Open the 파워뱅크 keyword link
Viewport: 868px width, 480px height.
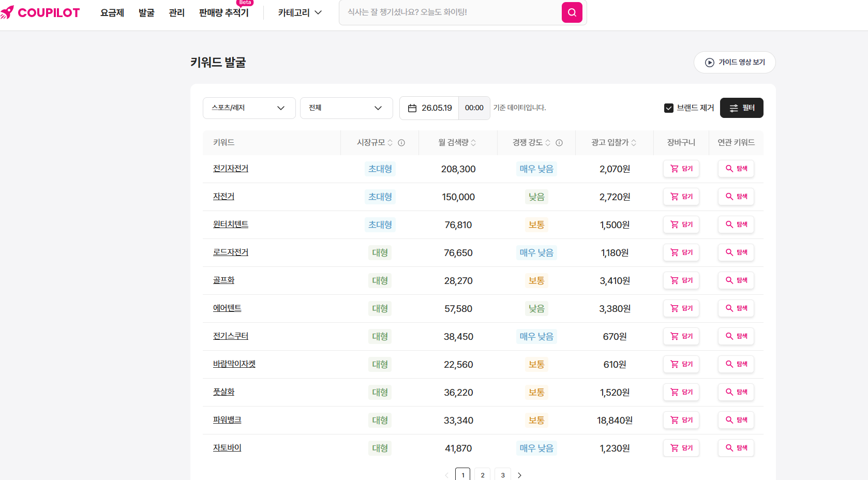tap(227, 420)
